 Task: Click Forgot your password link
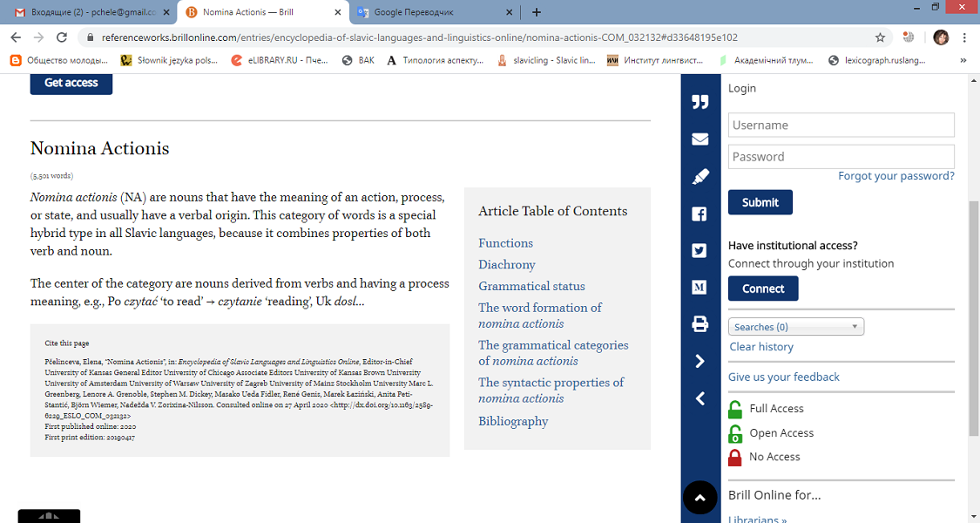[896, 176]
